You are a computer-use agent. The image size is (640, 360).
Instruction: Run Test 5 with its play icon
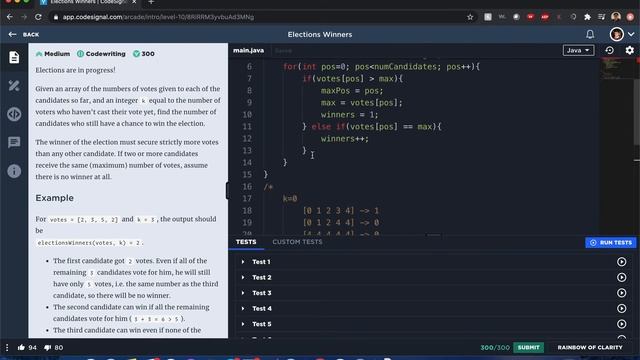(x=621, y=324)
